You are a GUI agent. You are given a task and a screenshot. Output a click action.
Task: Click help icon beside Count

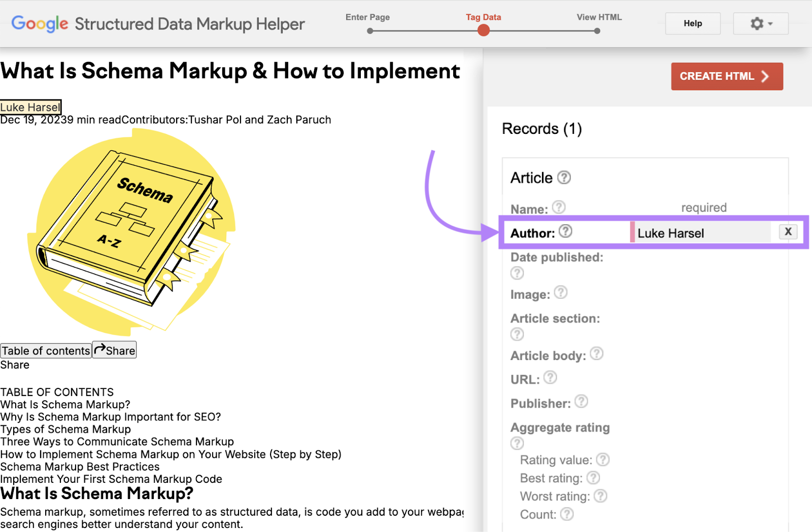click(567, 514)
